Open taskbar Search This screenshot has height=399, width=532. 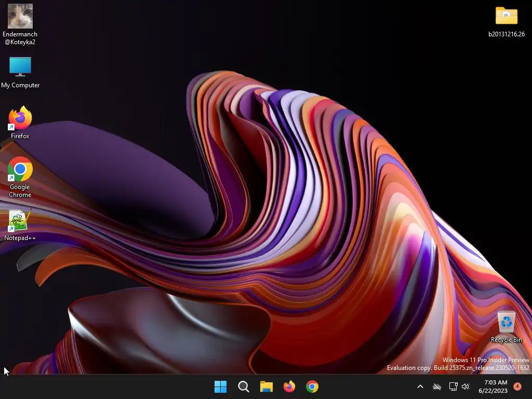coord(243,387)
